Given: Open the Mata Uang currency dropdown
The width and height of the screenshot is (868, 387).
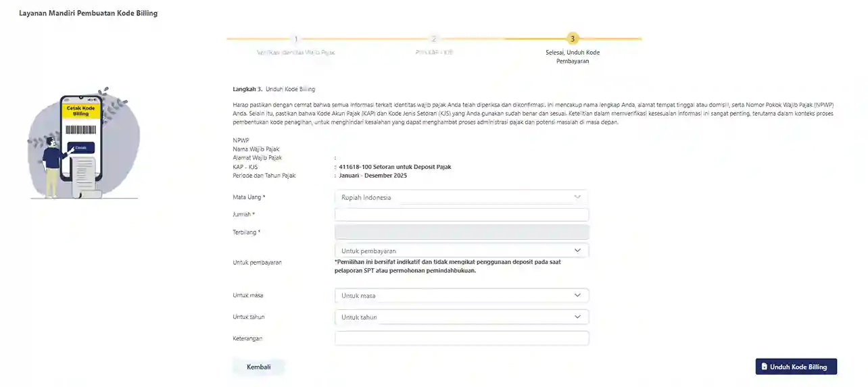Looking at the screenshot, I should [462, 197].
